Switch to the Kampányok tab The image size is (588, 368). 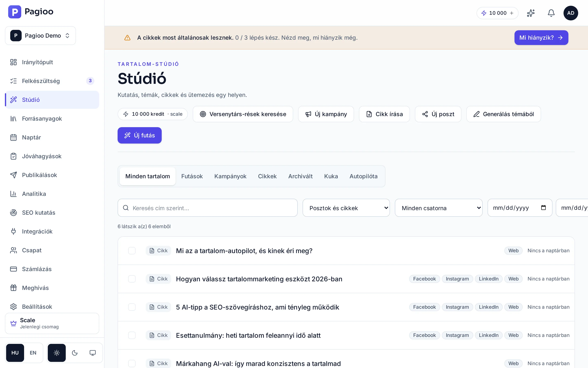tap(230, 176)
